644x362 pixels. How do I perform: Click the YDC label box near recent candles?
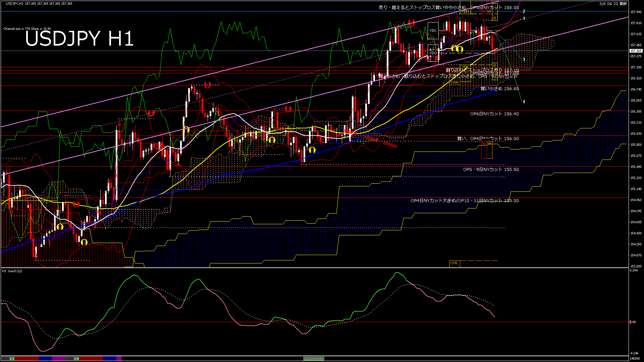point(433,31)
